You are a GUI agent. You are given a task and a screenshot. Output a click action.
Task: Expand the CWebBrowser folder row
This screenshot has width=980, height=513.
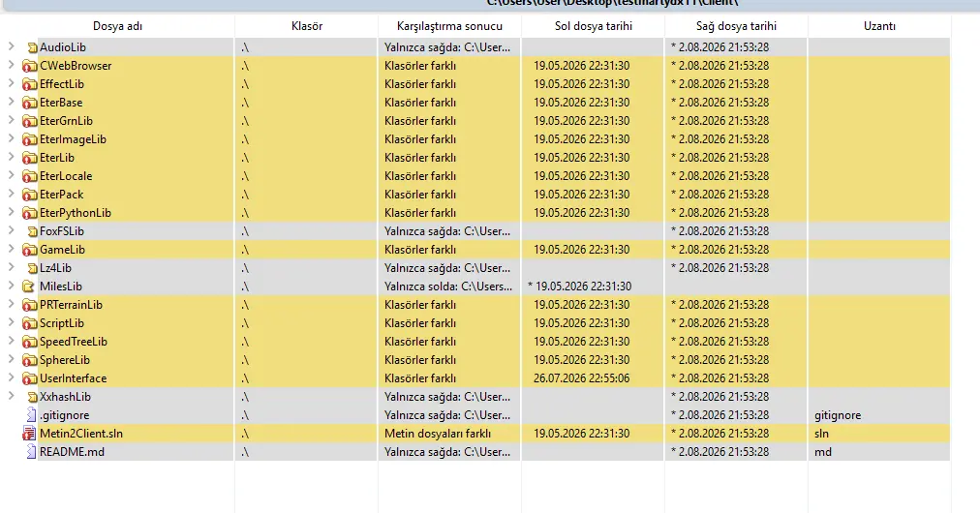click(12, 64)
